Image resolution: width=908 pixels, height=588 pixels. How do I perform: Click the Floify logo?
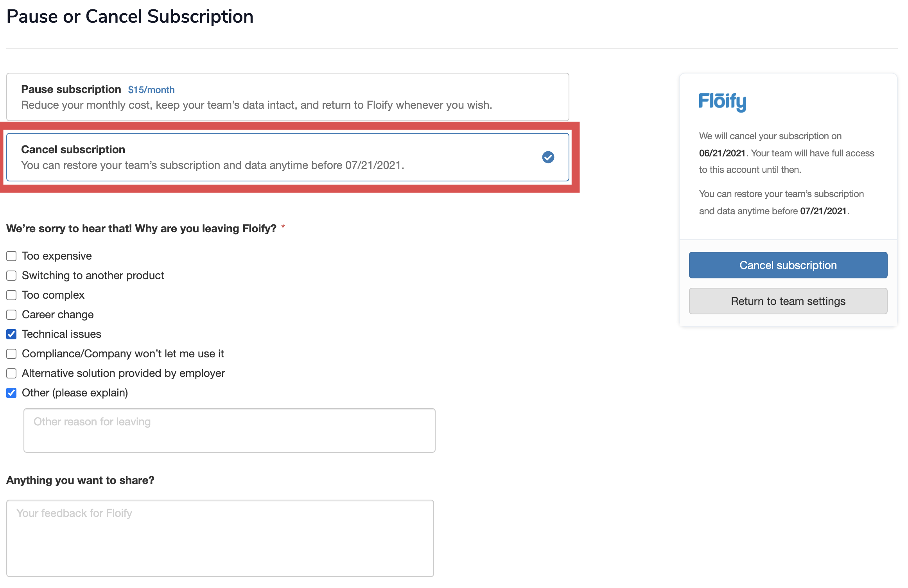[722, 102]
